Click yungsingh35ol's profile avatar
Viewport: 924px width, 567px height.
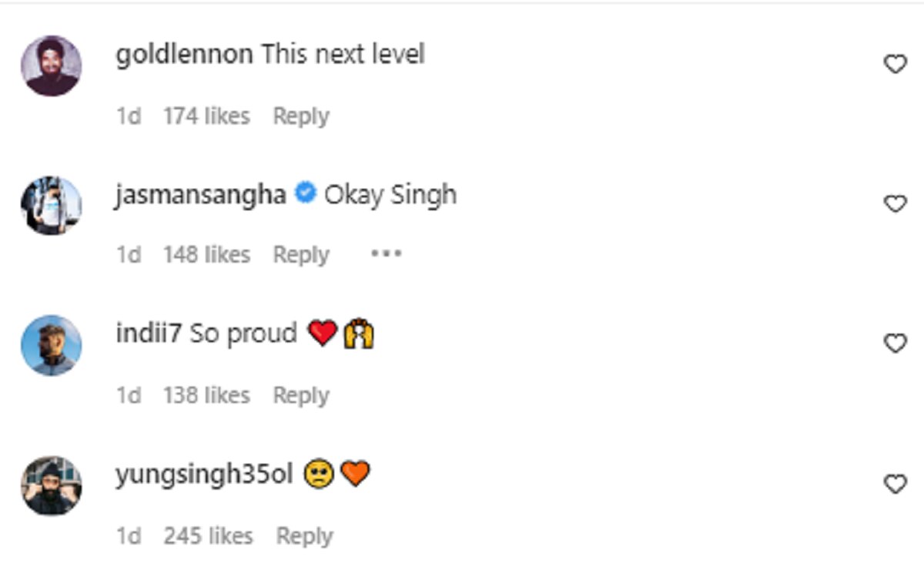(51, 485)
